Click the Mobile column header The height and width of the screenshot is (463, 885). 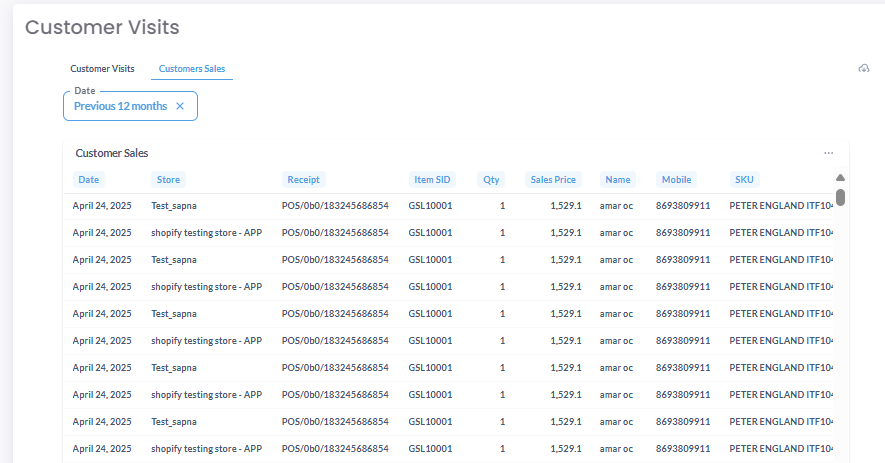676,180
